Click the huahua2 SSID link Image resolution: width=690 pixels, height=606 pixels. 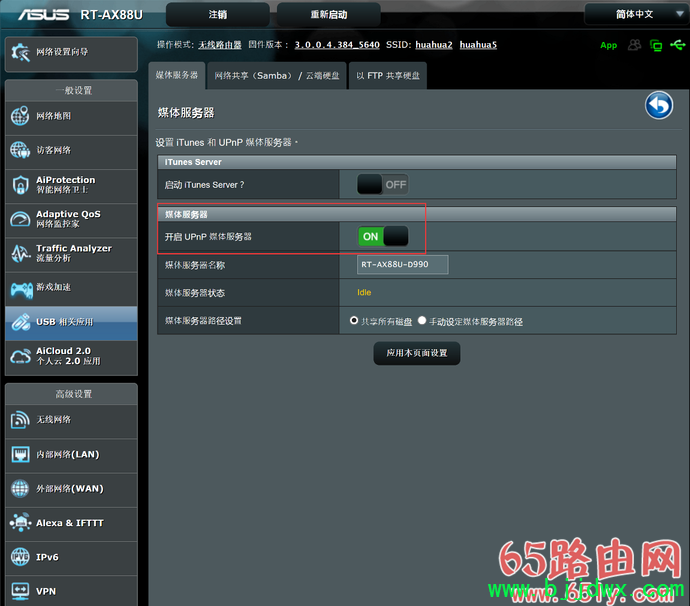pyautogui.click(x=434, y=45)
